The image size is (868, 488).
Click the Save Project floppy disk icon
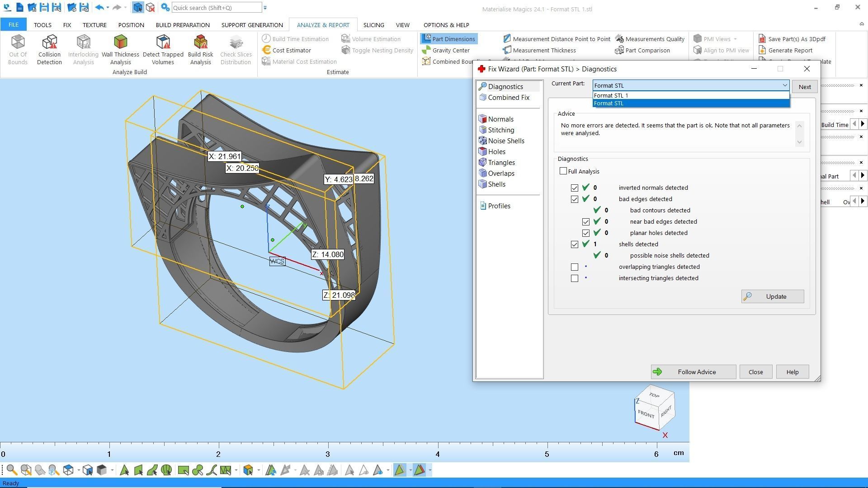click(x=44, y=7)
